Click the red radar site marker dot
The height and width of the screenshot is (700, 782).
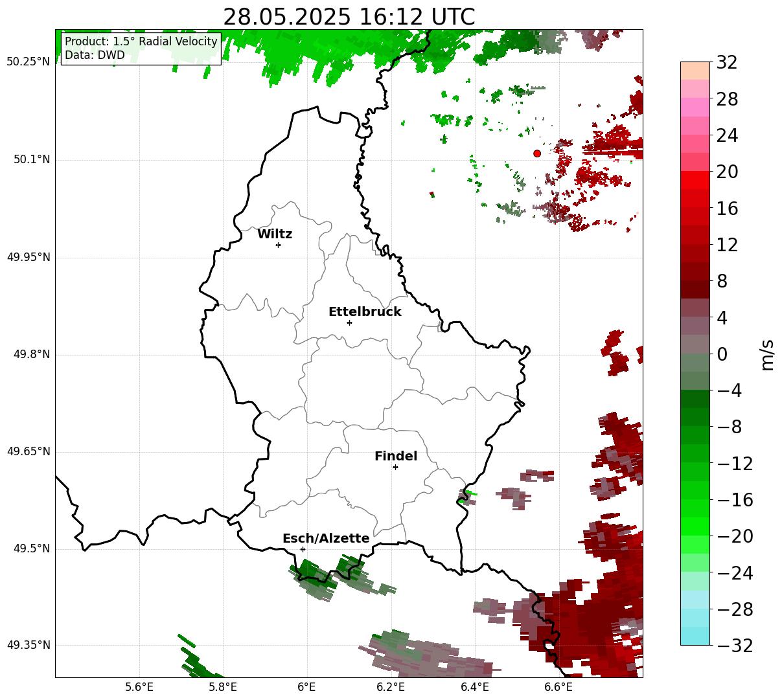click(537, 153)
